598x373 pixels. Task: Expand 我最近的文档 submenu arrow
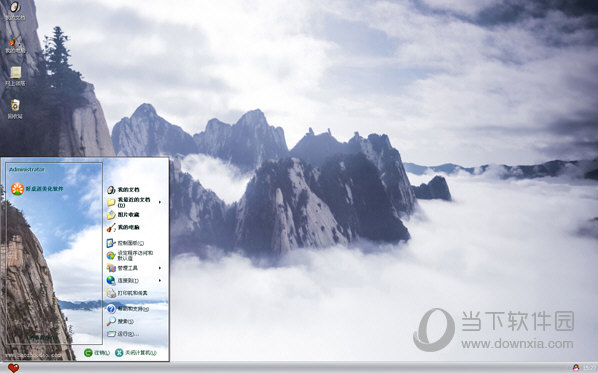[160, 202]
